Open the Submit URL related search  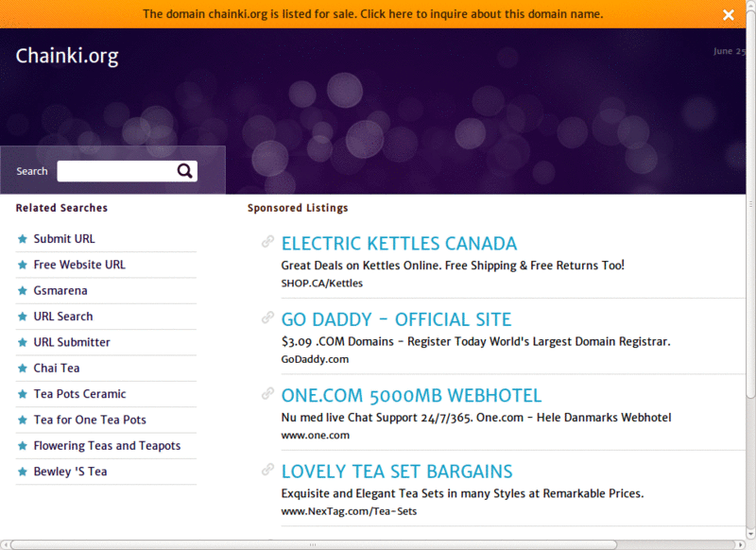(x=64, y=238)
